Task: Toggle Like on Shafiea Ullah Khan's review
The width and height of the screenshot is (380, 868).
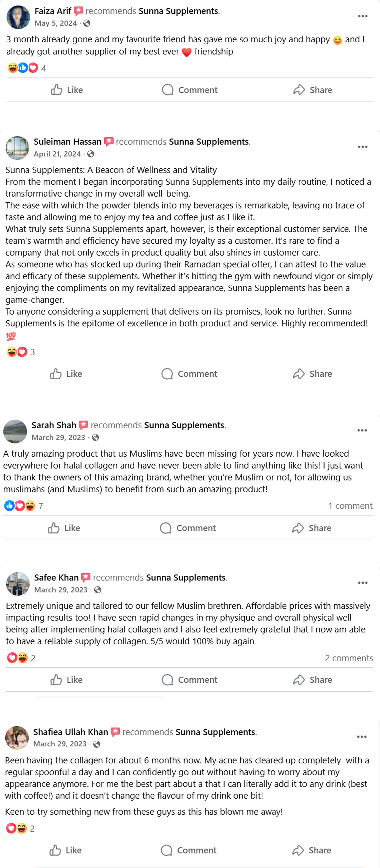Action: click(66, 850)
